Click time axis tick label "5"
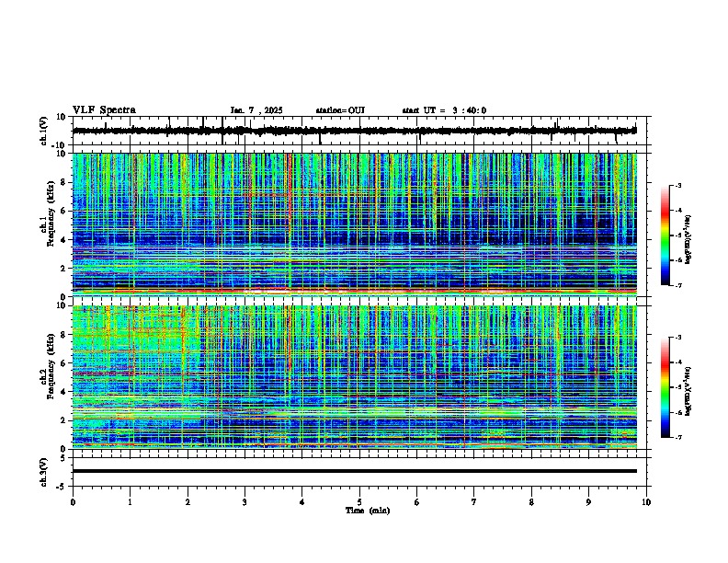Image resolution: width=728 pixels, height=563 pixels. [359, 502]
